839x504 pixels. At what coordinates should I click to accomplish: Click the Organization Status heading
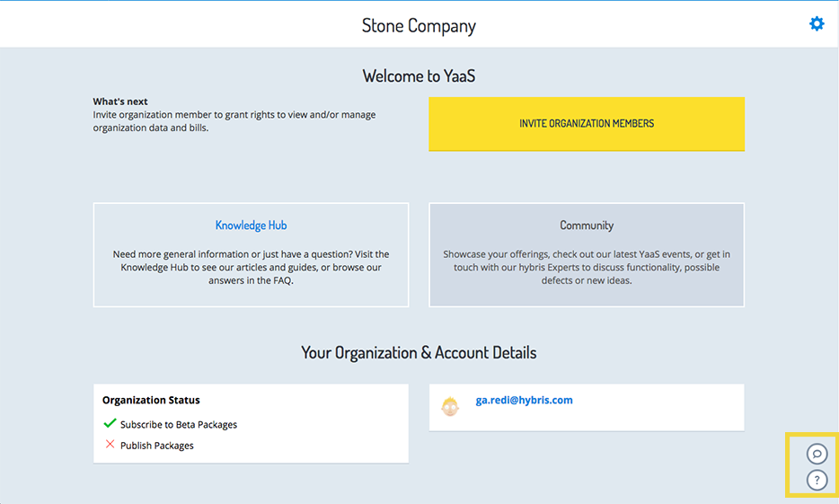[x=151, y=400]
